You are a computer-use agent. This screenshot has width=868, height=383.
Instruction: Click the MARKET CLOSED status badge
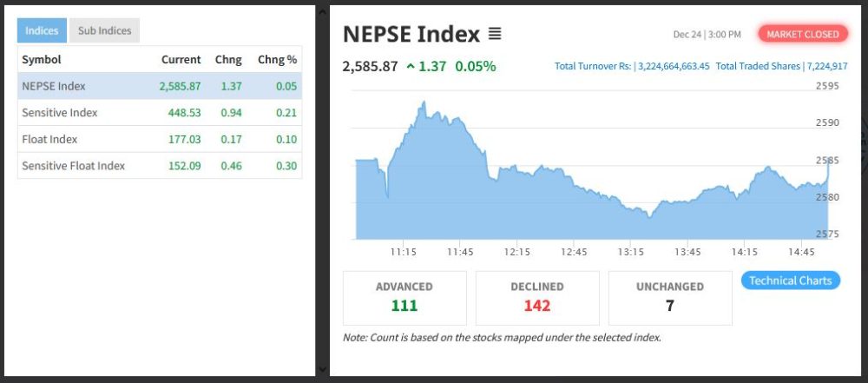tap(803, 34)
